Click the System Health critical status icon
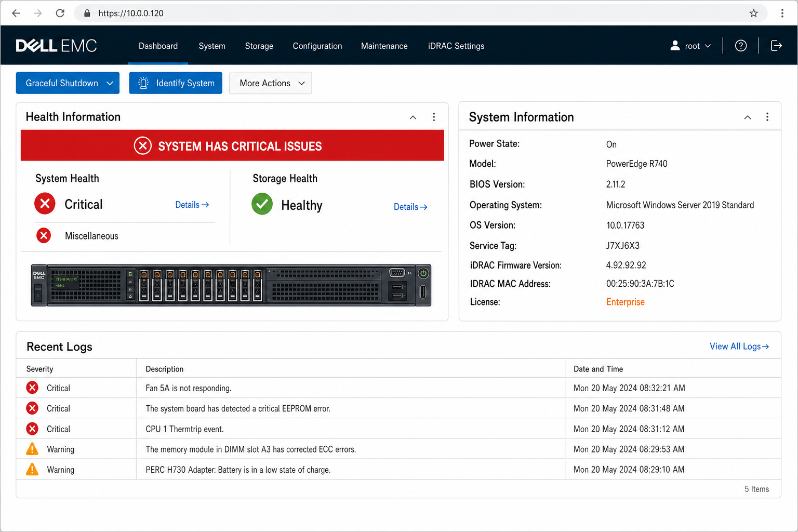Viewport: 798px width, 532px height. pos(45,204)
